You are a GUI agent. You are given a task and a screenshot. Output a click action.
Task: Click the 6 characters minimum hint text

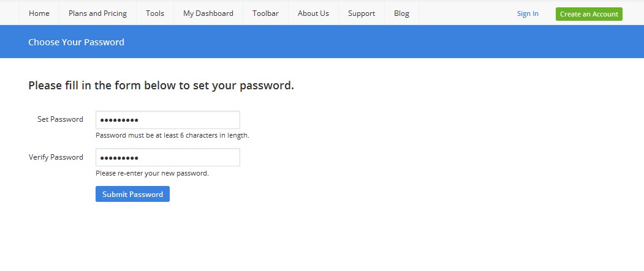point(172,135)
